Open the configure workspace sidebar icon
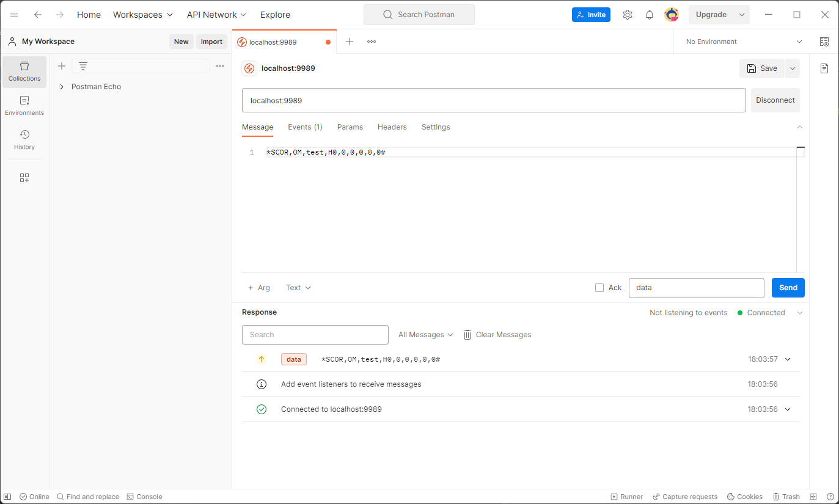This screenshot has width=839, height=504. (x=24, y=178)
